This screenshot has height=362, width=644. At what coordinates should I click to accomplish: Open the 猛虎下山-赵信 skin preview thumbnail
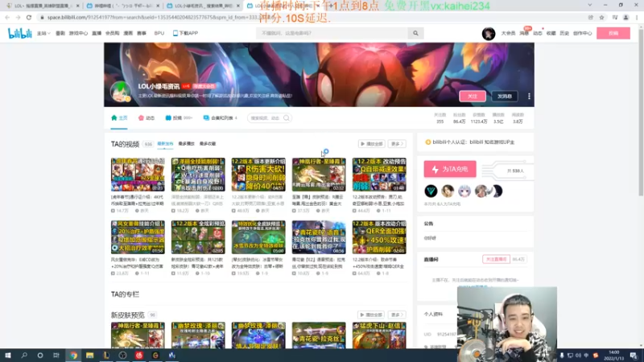(x=379, y=335)
